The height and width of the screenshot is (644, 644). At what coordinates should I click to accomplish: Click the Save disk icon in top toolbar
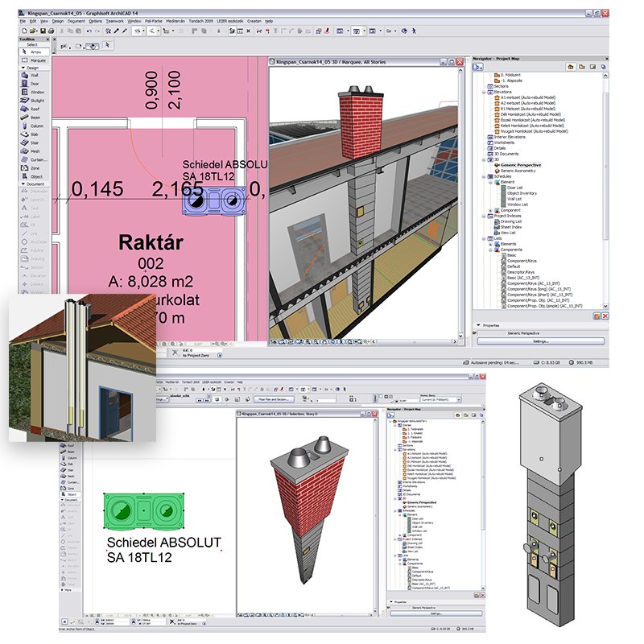43,31
